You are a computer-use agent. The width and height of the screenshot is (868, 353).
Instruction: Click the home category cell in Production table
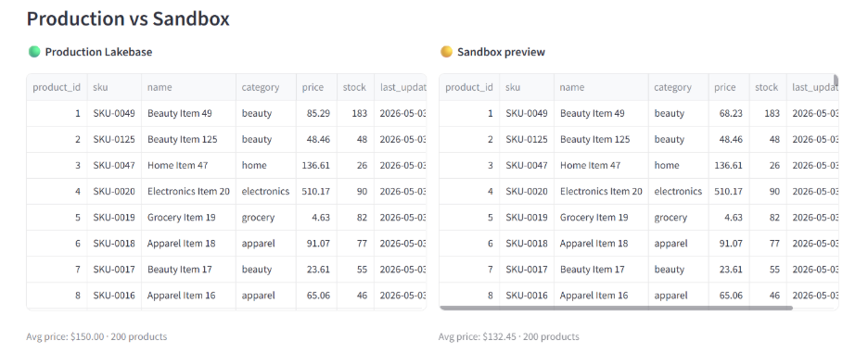click(x=266, y=166)
